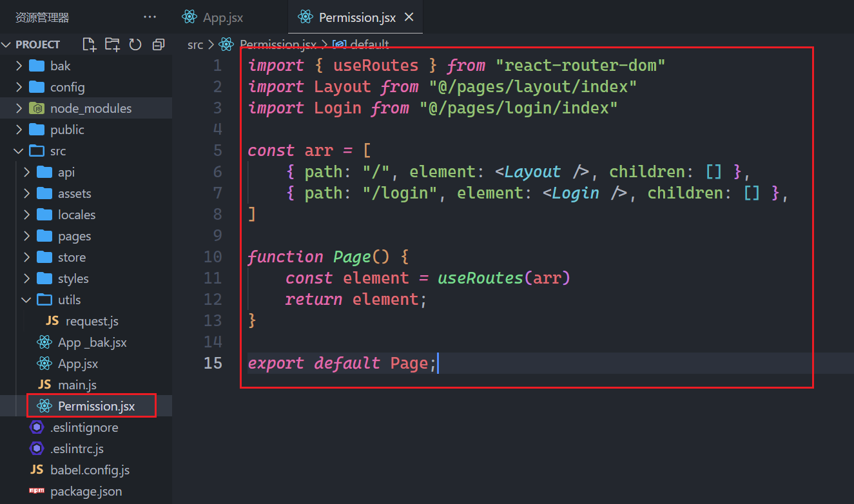Click the useRoutes import on line 1
This screenshot has height=504, width=854.
pyautogui.click(x=376, y=65)
